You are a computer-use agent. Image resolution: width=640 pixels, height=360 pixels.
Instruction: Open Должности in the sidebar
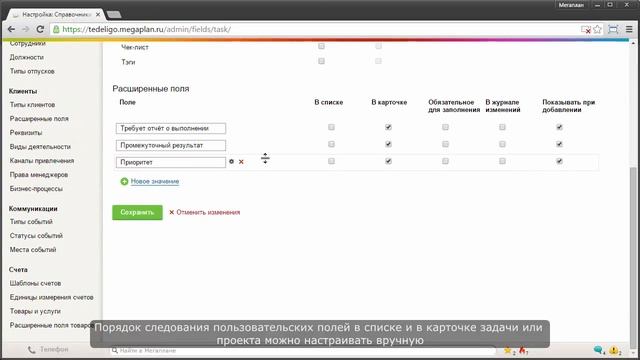click(x=27, y=57)
